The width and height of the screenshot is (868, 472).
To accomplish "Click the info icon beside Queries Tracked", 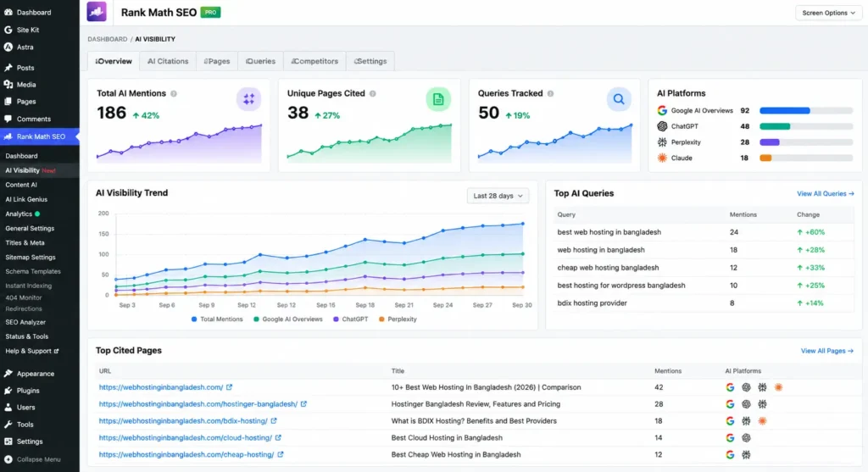I will point(550,93).
